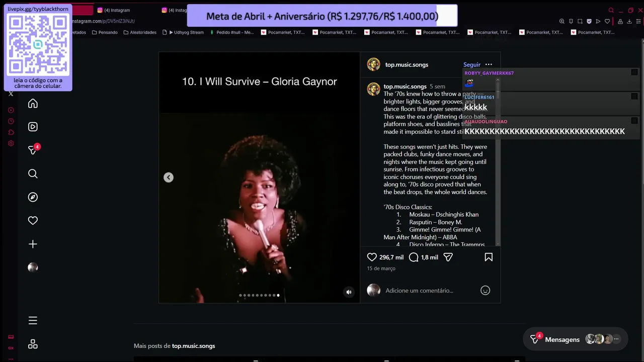This screenshot has width=644, height=362.
Task: Open the More hamburger menu
Action: (x=33, y=320)
